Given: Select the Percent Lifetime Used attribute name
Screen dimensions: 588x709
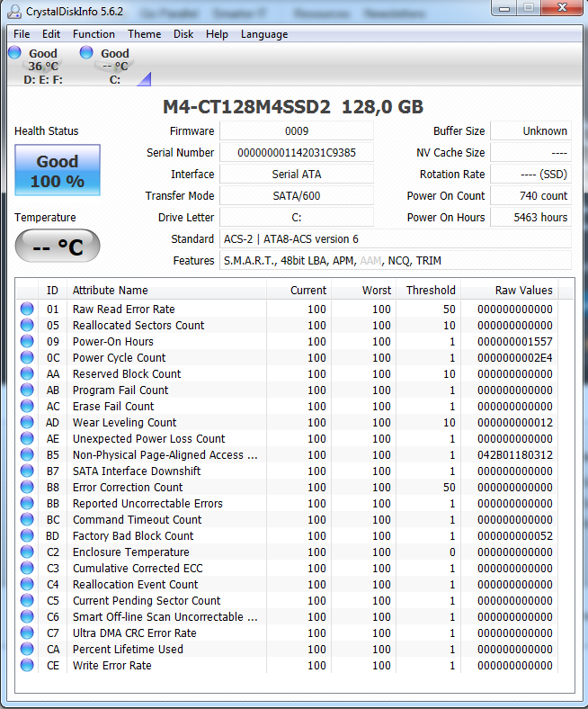Looking at the screenshot, I should (x=128, y=650).
